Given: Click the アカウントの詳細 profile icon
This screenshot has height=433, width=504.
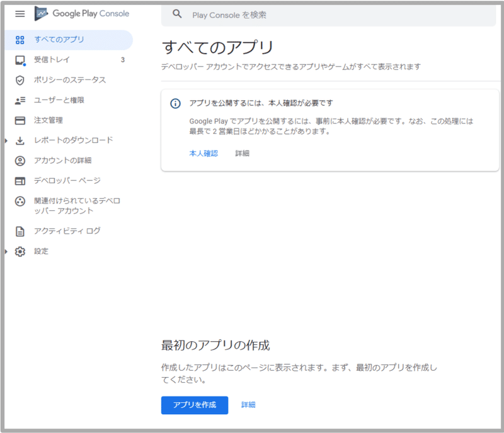Looking at the screenshot, I should (20, 161).
